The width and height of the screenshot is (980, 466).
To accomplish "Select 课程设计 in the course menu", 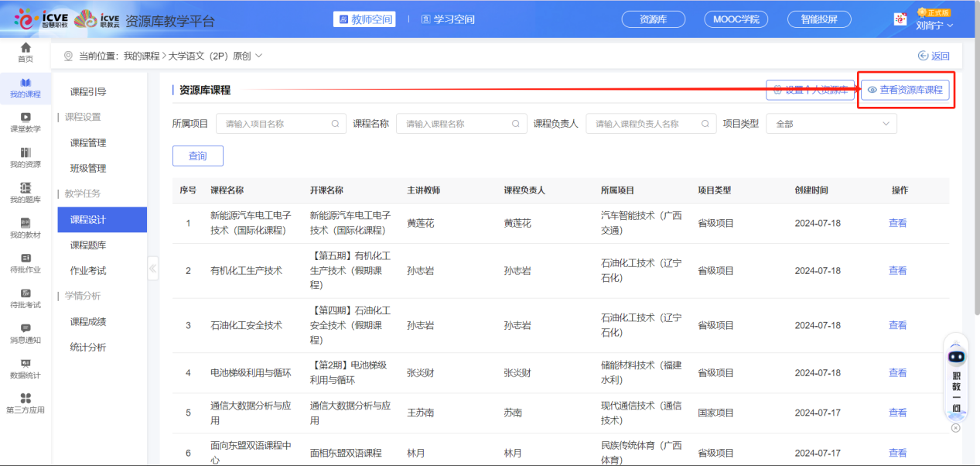I will [102, 220].
